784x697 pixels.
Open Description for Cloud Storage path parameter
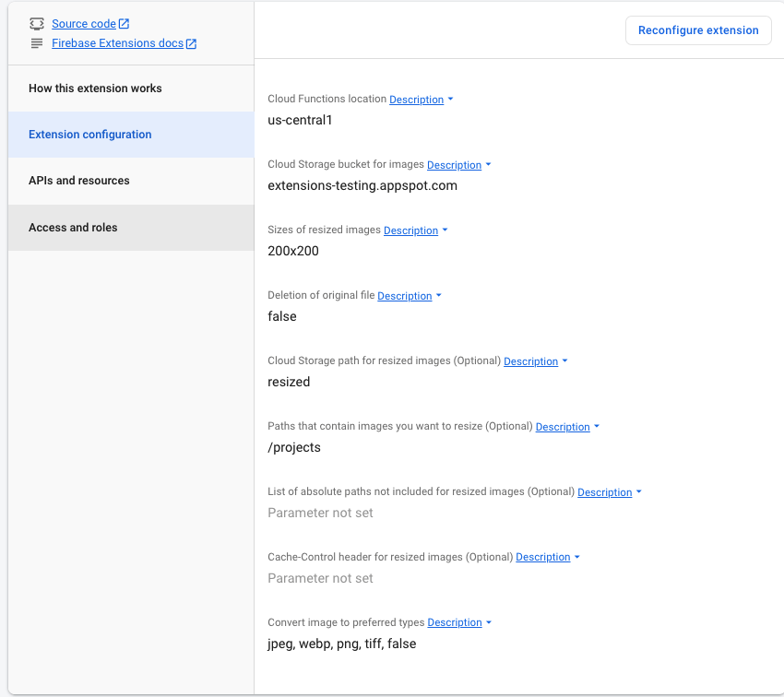[x=529, y=360]
